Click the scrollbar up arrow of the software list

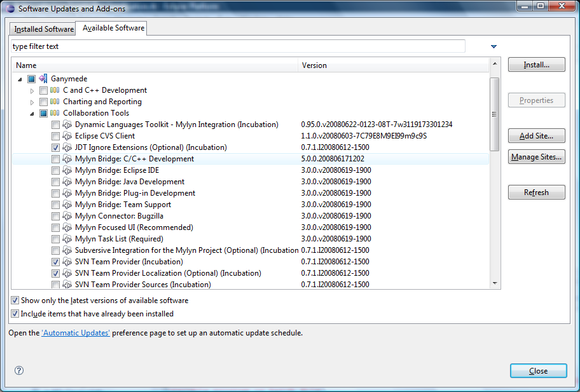(x=495, y=64)
